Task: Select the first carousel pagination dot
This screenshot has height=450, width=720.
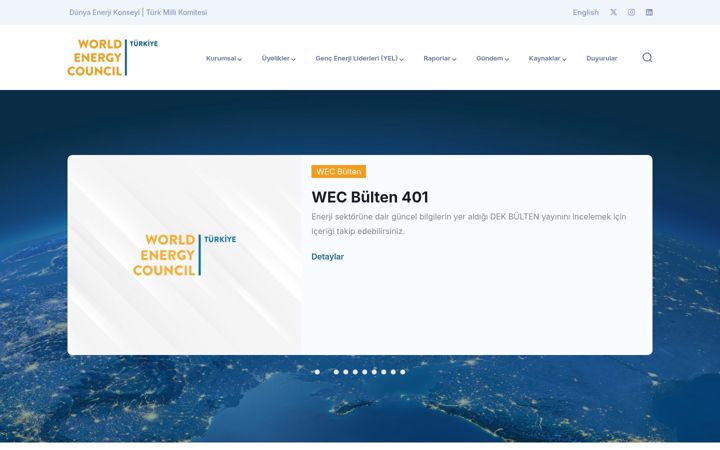Action: (x=317, y=372)
